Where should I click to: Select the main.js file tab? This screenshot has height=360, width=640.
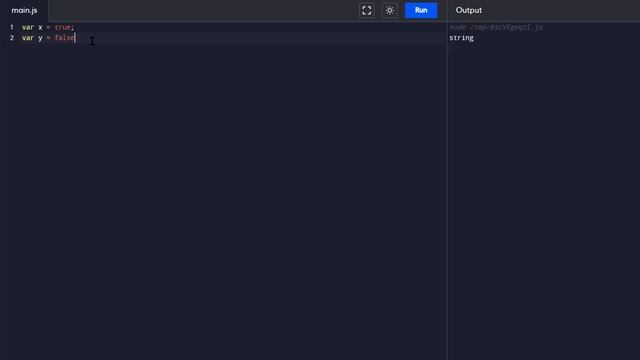[x=24, y=10]
